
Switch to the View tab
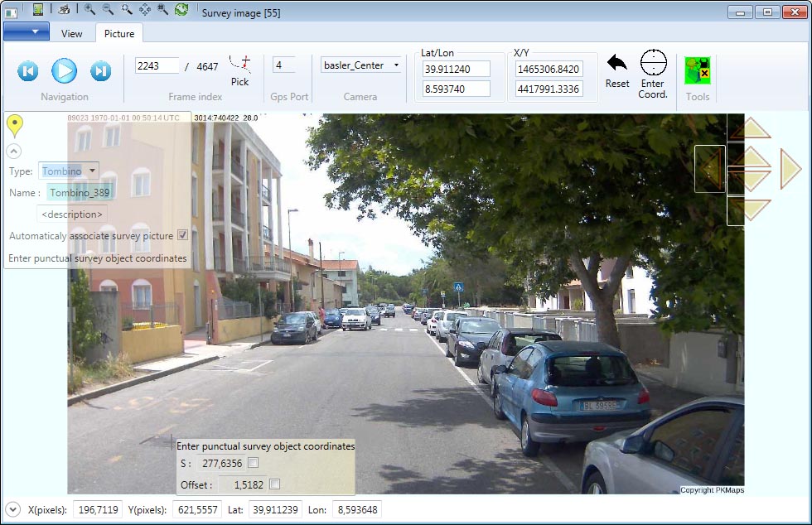(71, 34)
